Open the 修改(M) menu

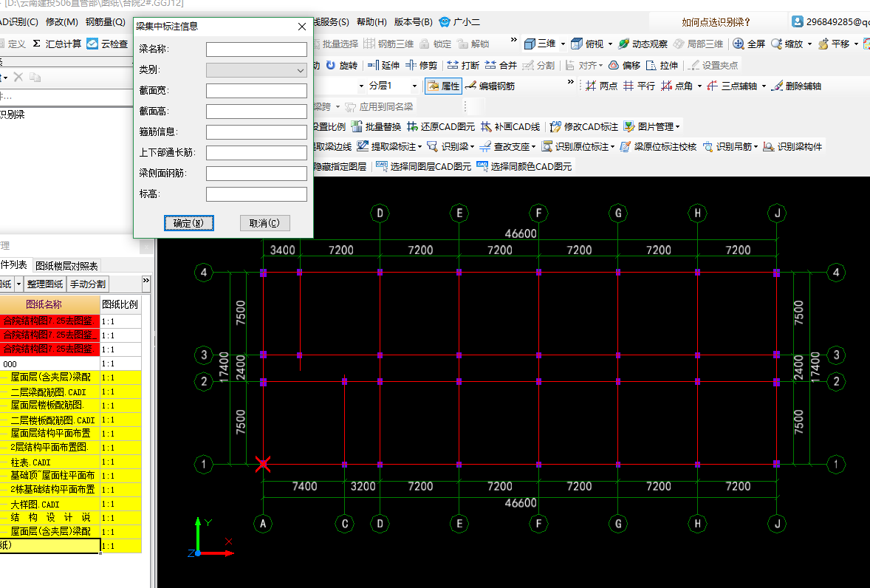61,22
